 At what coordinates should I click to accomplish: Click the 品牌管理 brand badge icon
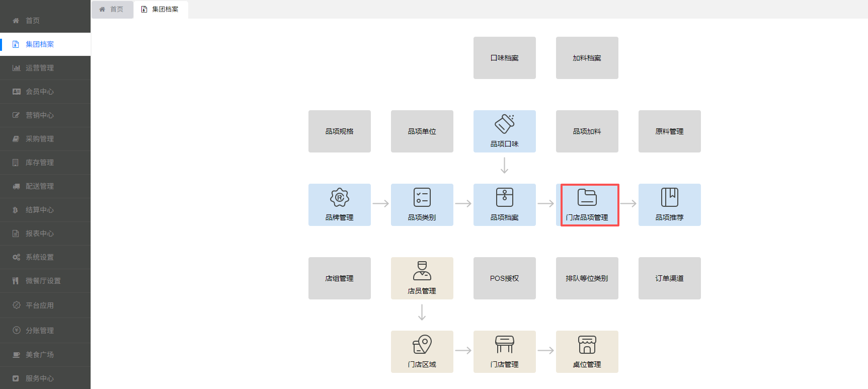coord(340,197)
